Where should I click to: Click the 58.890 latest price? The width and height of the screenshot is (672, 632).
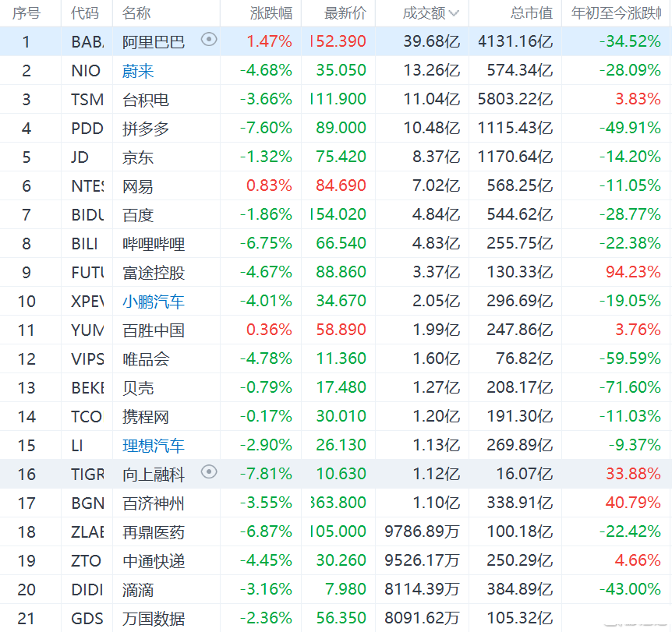341,330
